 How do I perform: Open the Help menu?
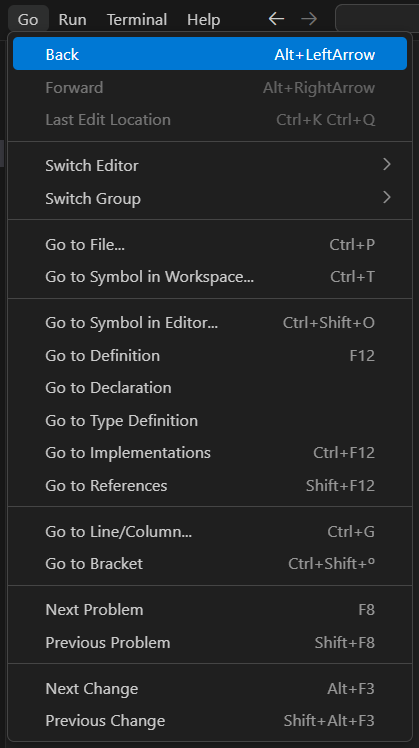(204, 20)
